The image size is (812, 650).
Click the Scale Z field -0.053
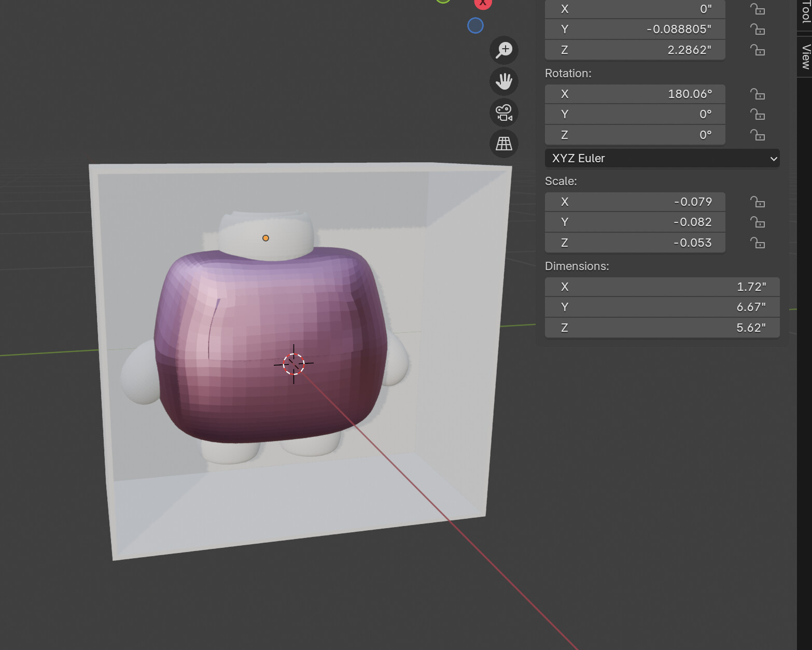635,243
